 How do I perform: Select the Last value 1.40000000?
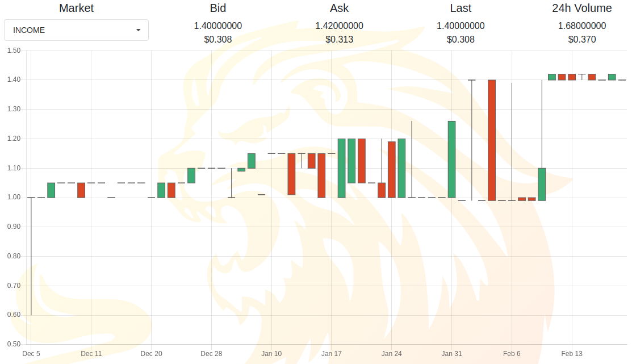461,26
